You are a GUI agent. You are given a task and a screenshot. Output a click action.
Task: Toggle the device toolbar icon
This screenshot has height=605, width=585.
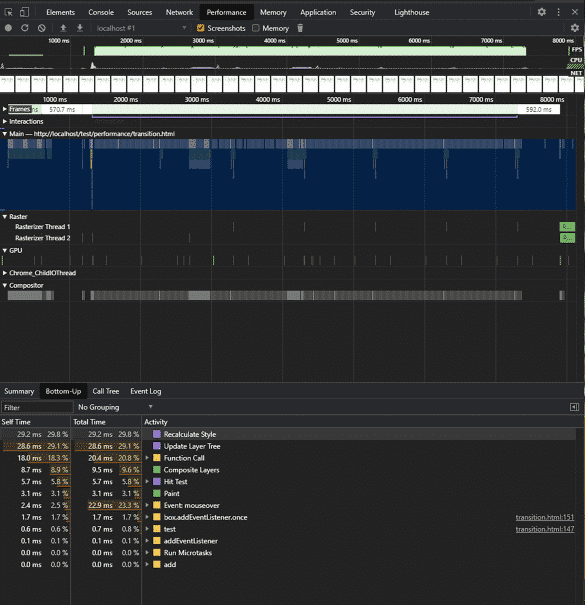tap(24, 12)
